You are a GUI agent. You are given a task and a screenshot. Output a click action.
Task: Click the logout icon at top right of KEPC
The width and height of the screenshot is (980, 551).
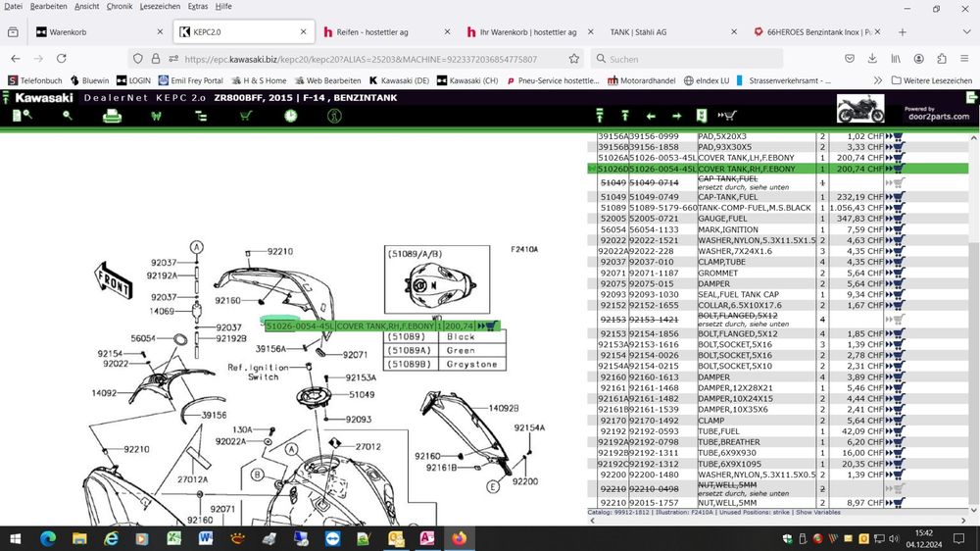click(972, 98)
